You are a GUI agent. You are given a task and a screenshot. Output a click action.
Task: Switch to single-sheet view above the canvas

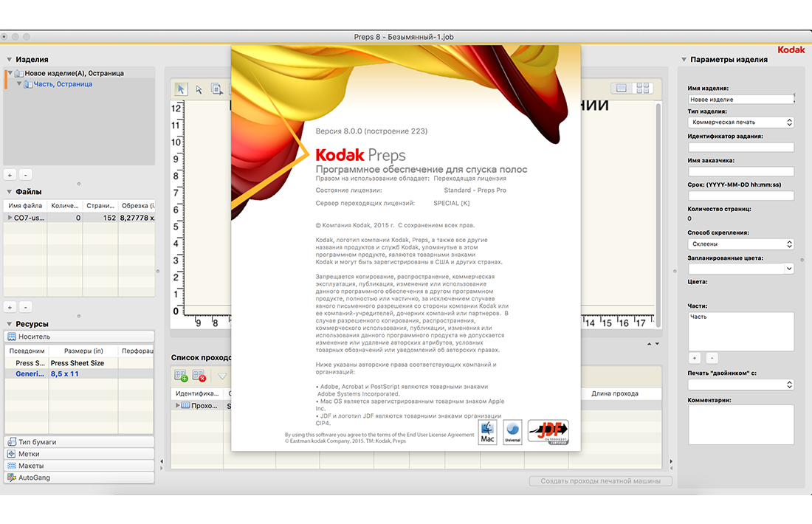click(622, 87)
